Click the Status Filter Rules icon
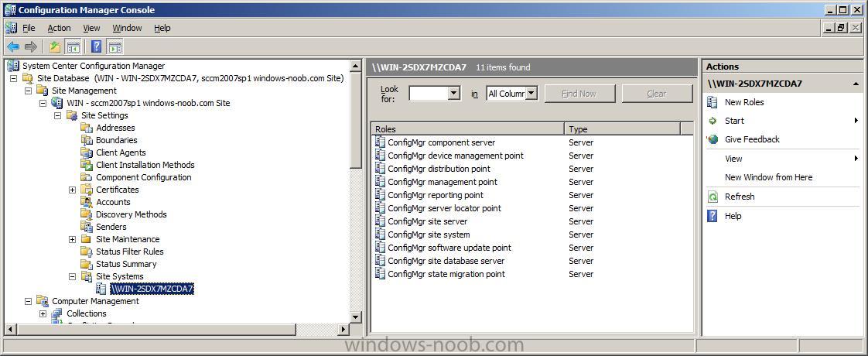 (87, 252)
